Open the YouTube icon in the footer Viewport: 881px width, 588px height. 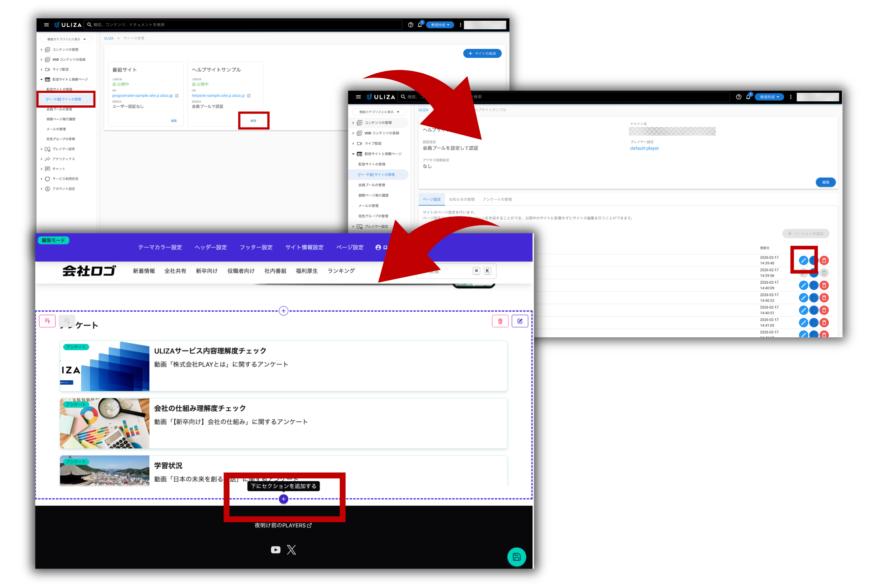pyautogui.click(x=276, y=550)
